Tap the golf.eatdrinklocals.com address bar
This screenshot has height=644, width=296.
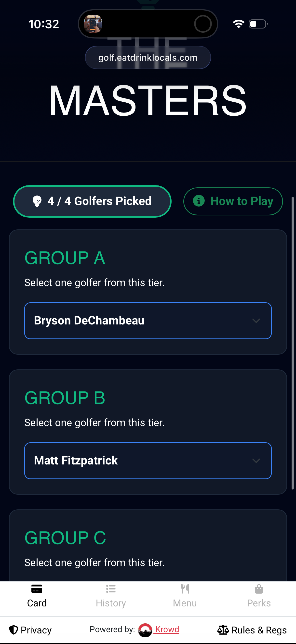click(x=148, y=57)
